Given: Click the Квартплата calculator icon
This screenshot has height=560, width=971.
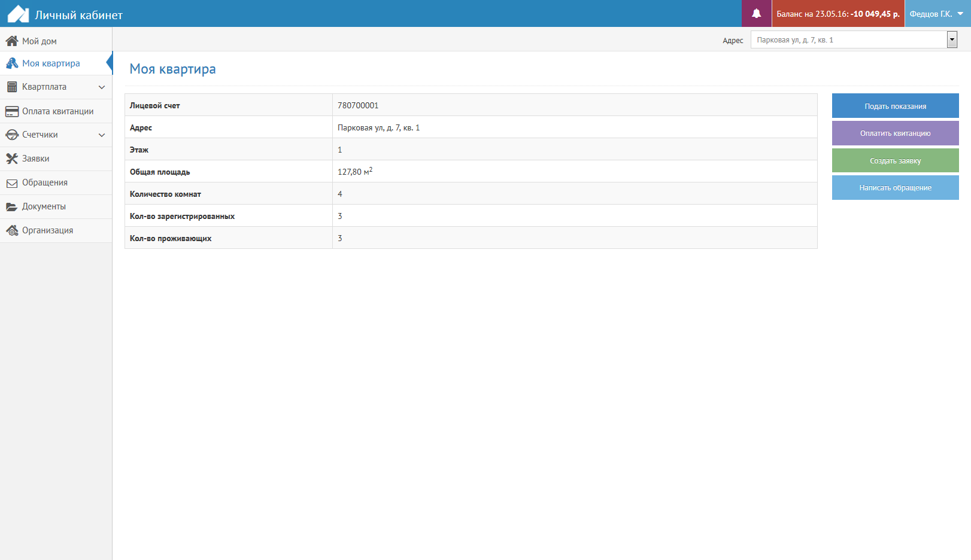Looking at the screenshot, I should [x=12, y=87].
